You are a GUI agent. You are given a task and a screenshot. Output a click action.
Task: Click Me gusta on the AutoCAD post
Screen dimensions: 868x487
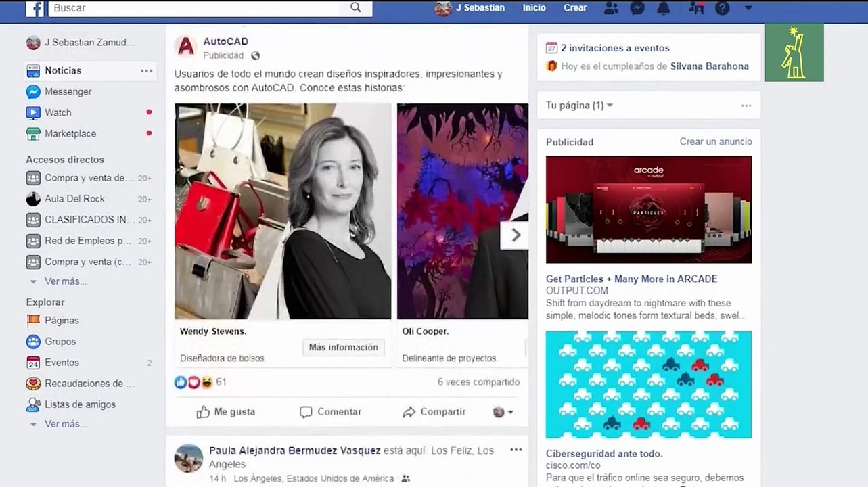(226, 412)
